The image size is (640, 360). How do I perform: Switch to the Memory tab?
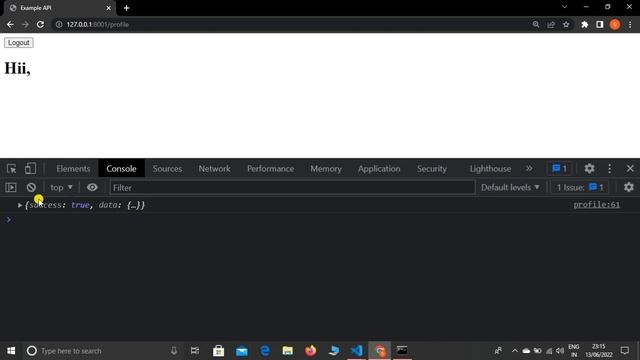click(326, 169)
